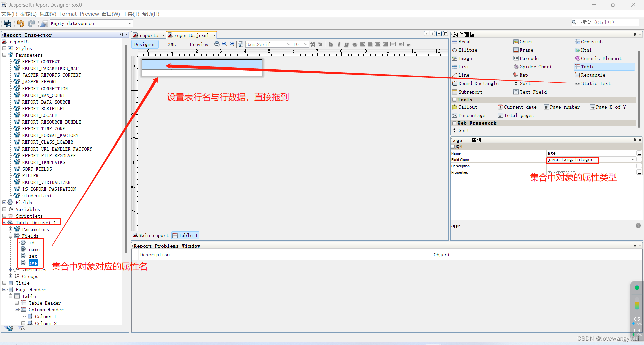Click the Save All toolbar icon
Viewport: 644px width, 345px height.
coord(7,23)
